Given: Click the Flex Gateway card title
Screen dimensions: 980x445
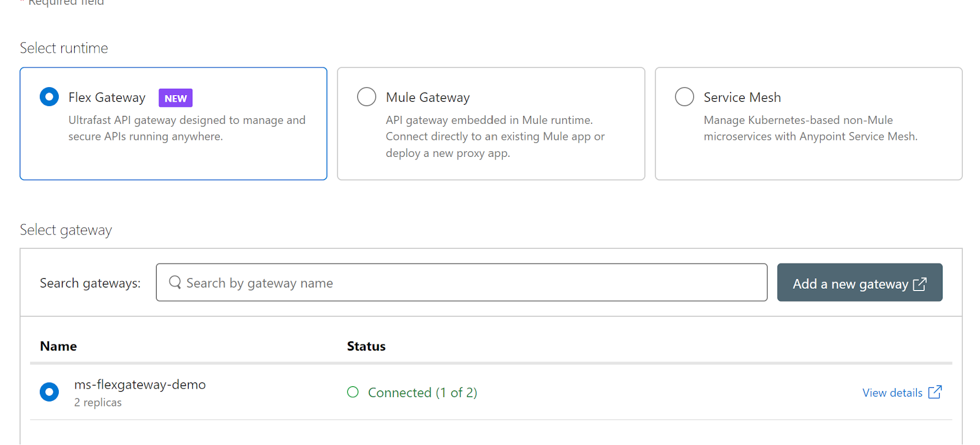Looking at the screenshot, I should point(107,97).
